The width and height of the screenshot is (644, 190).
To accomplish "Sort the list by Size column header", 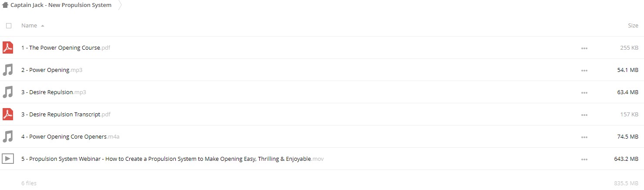I will (633, 26).
